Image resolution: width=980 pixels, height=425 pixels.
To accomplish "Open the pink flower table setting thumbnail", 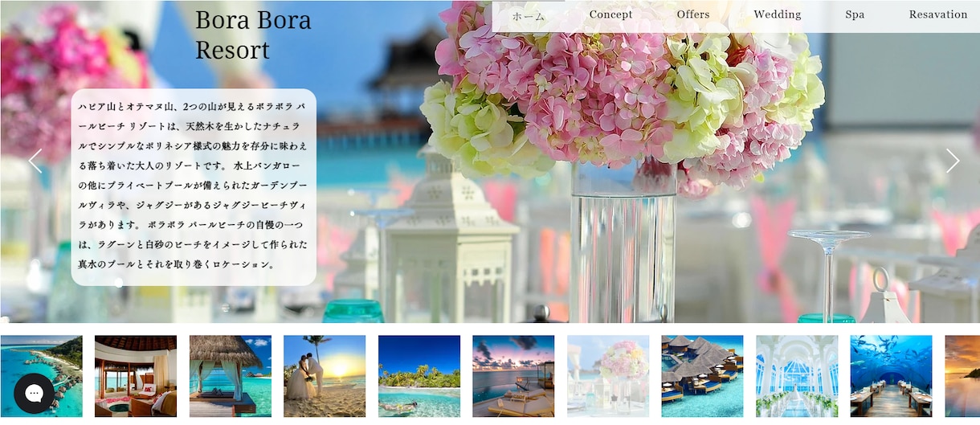I will pos(608,376).
